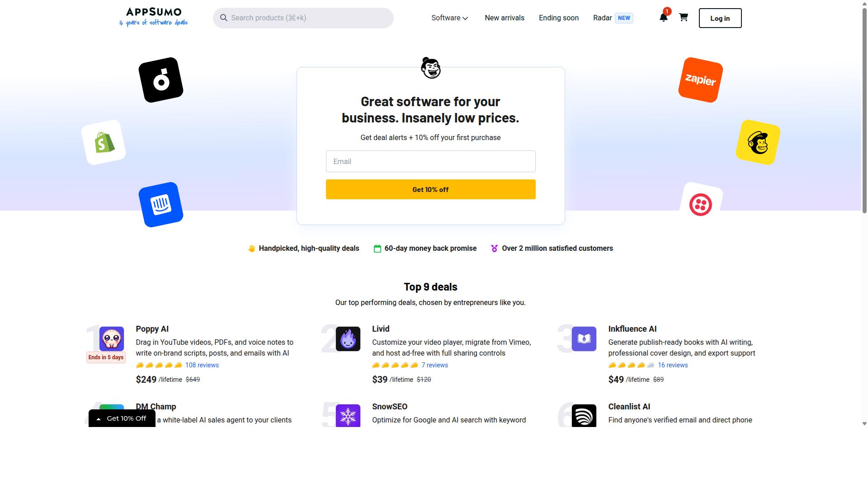Click the money back calendar icon
Viewport: 868px width, 488px height.
pyautogui.click(x=377, y=249)
